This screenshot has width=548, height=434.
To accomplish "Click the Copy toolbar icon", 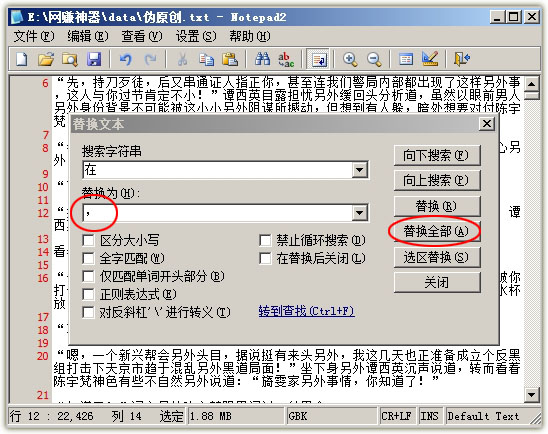I will point(206,59).
